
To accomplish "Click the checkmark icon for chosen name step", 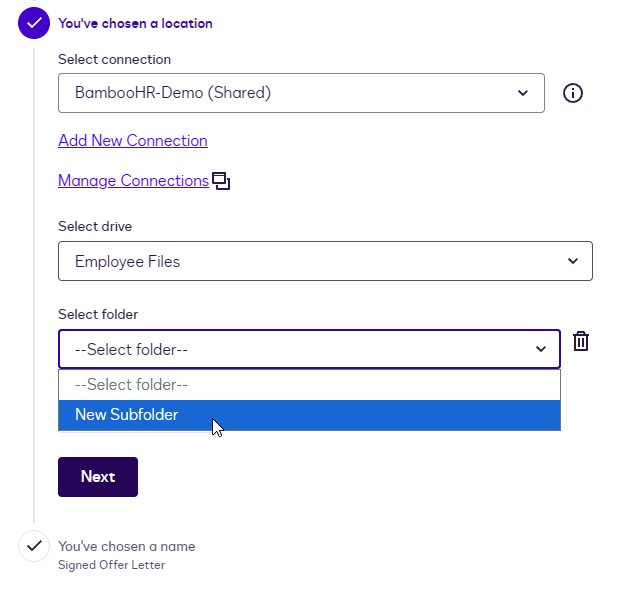I will 34,546.
